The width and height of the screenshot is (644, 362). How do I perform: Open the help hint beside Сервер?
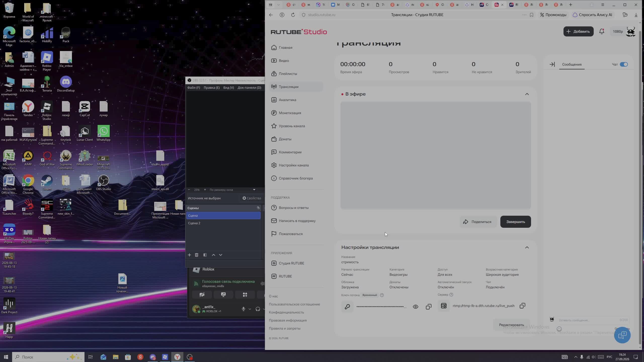451,295
